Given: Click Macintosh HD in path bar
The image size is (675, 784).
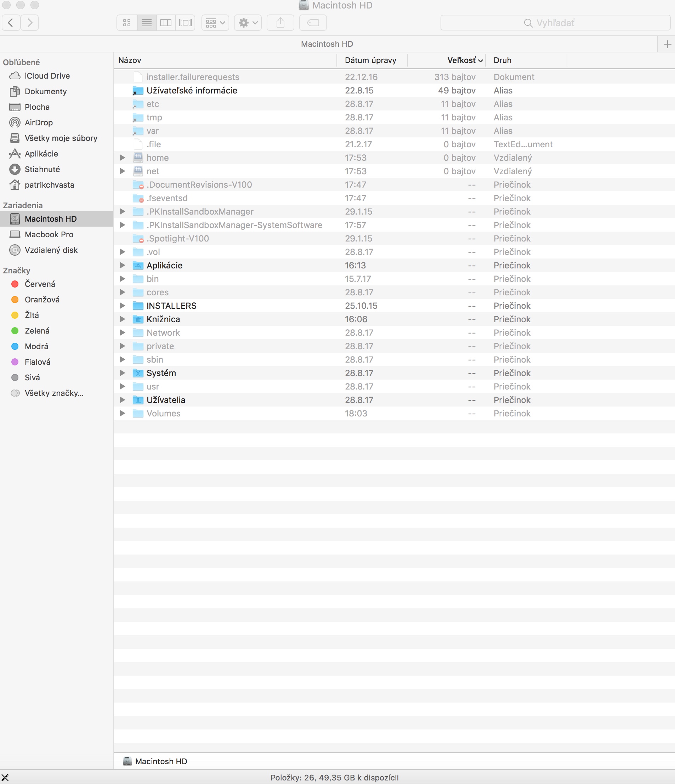Looking at the screenshot, I should (x=155, y=761).
